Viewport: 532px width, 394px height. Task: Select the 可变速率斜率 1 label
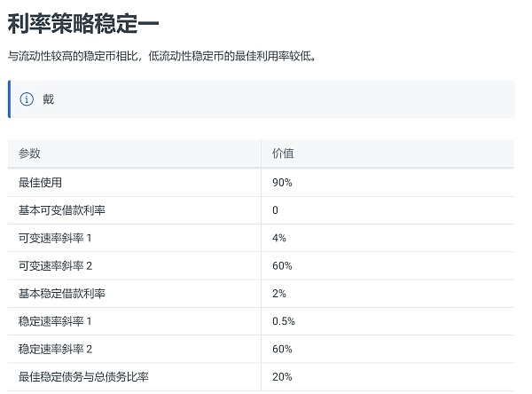click(x=55, y=238)
